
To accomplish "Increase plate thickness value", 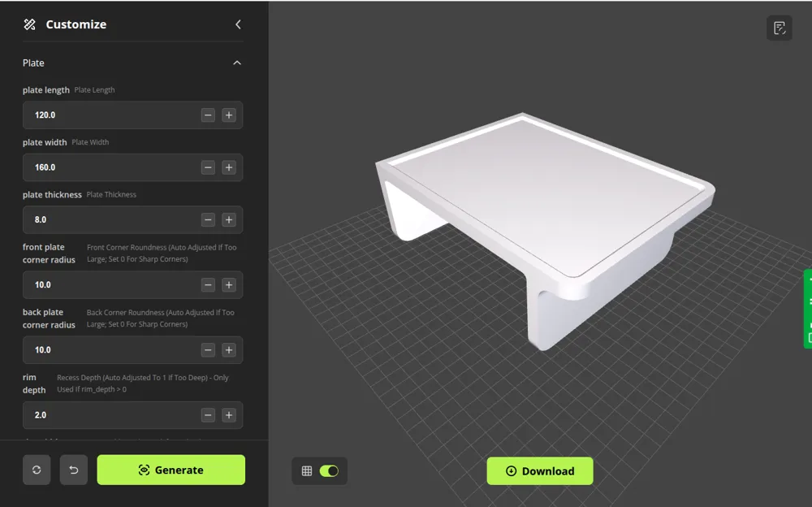I will tap(229, 220).
